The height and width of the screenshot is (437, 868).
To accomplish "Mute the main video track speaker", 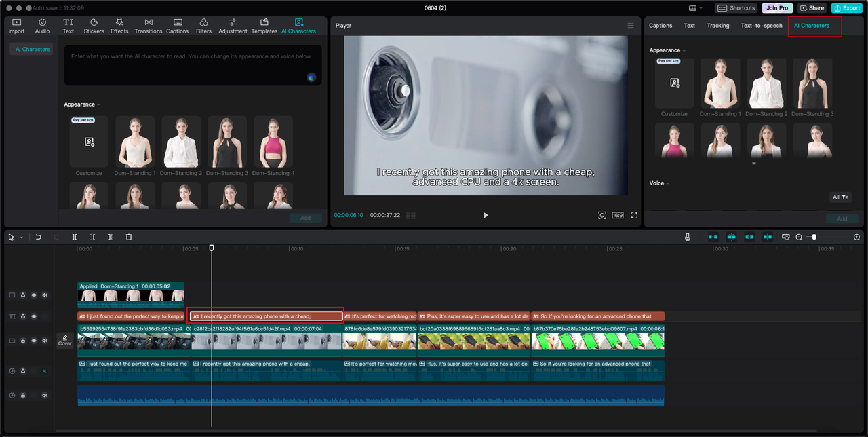I will tap(45, 341).
